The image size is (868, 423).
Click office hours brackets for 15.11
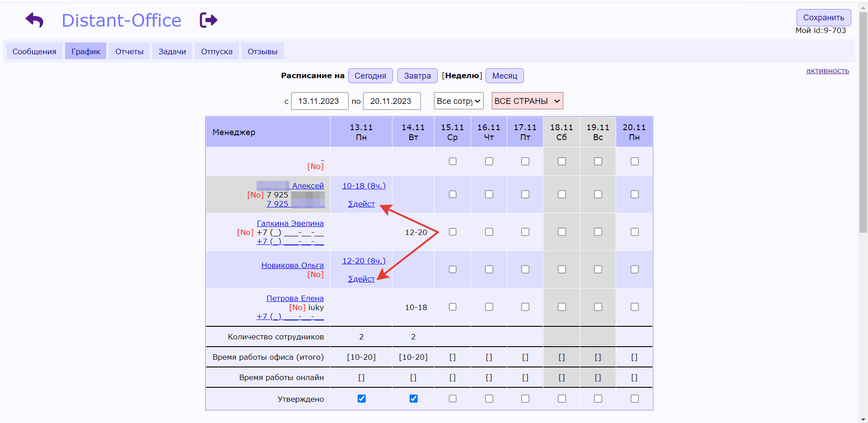[453, 357]
